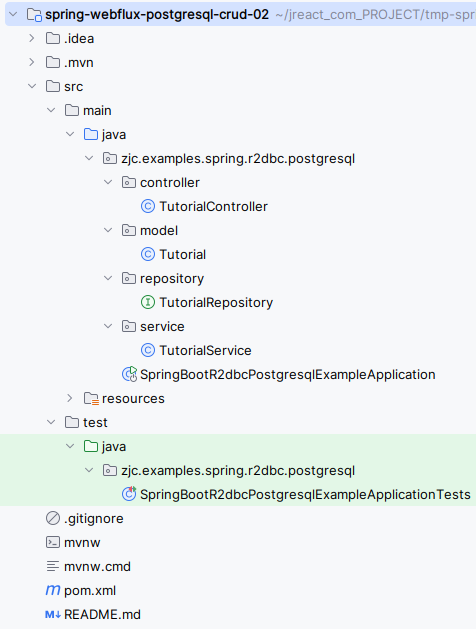Click the mvnw.cmd text file icon
This screenshot has height=629, width=476.
[x=53, y=566]
